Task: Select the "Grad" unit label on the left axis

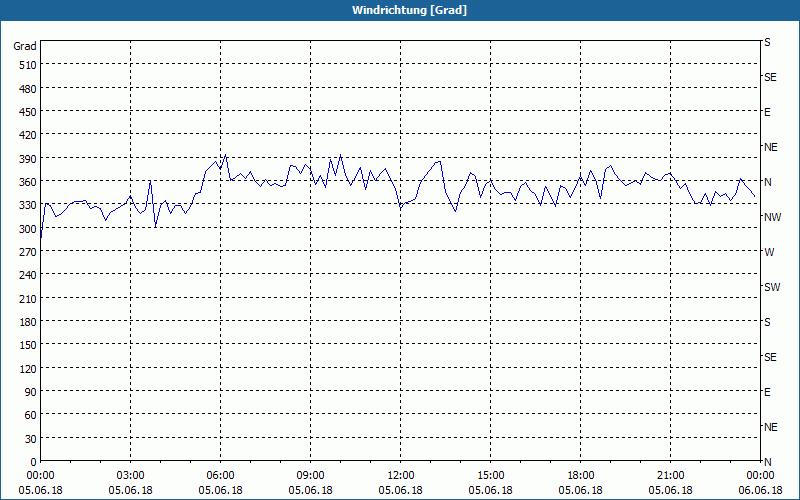Action: coord(25,46)
